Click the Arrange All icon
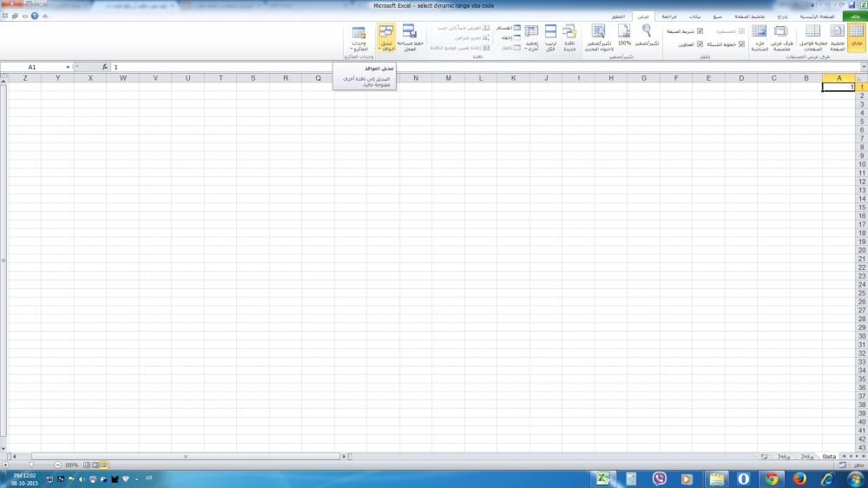 [550, 37]
